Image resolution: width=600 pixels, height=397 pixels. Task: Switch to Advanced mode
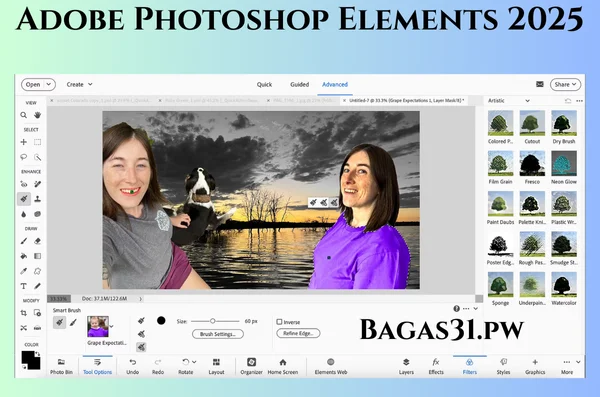pos(335,85)
